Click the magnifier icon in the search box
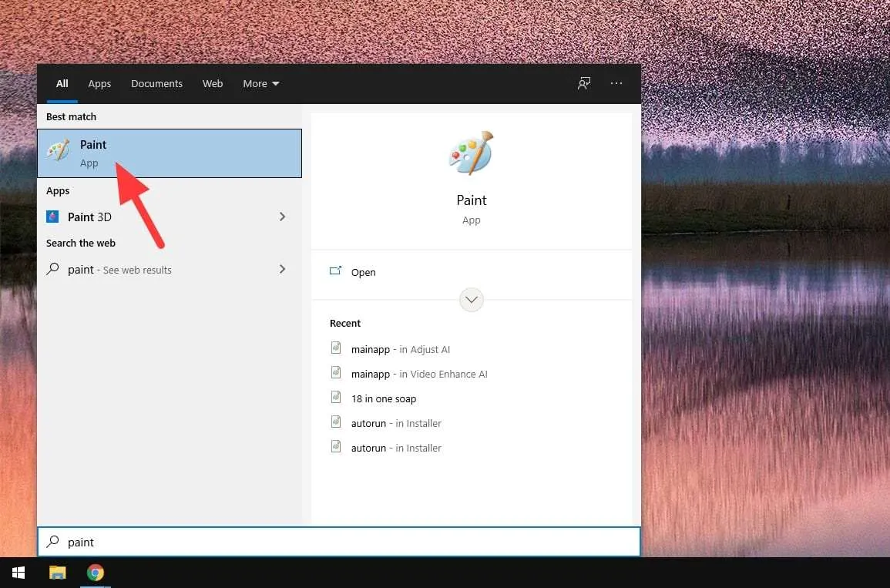 [x=53, y=542]
